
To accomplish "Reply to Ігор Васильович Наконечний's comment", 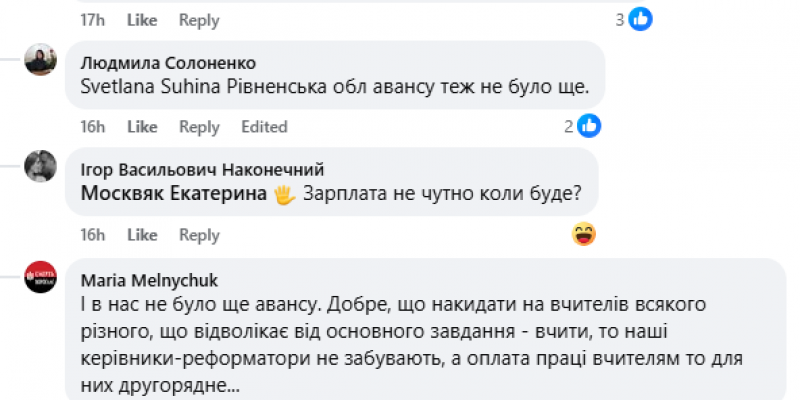I will 199,235.
